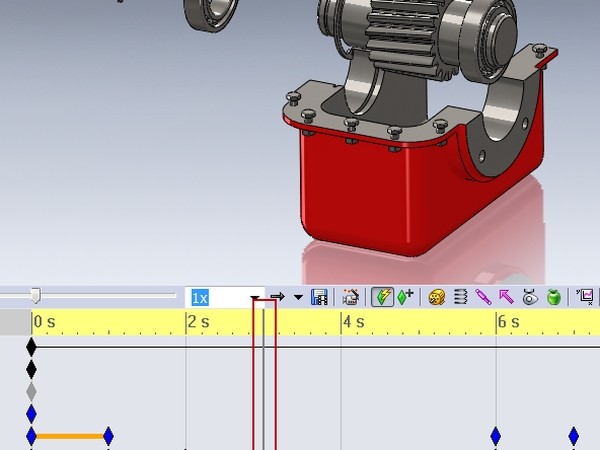Screen dimensions: 600x450
Task: Click the Playback Mode normal arrow icon
Action: tap(278, 297)
